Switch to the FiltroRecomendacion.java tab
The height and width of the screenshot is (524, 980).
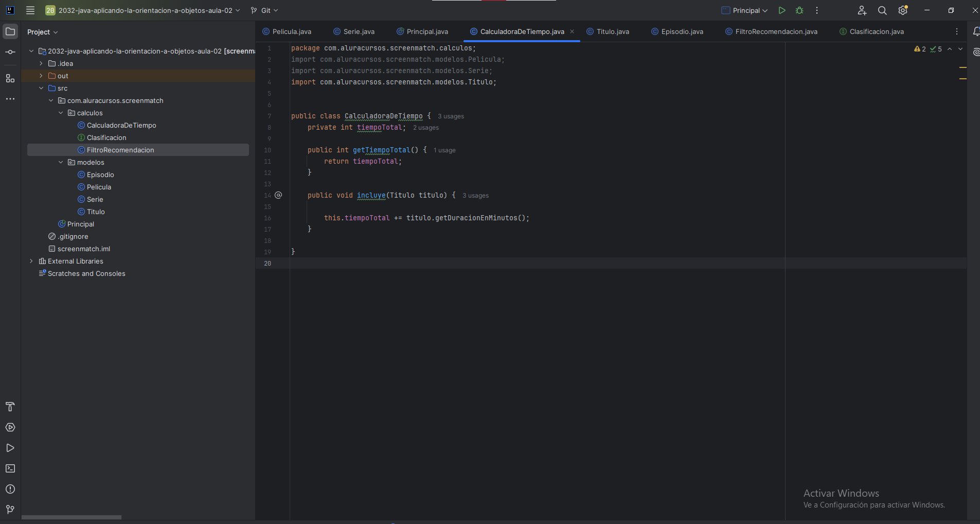(771, 31)
